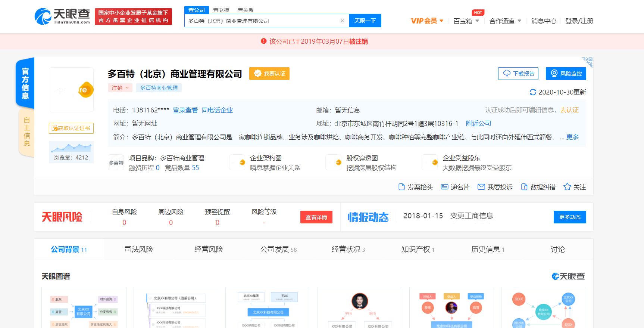Click the invoice header (发票抬头) icon
The height and width of the screenshot is (328, 644).
coord(401,187)
